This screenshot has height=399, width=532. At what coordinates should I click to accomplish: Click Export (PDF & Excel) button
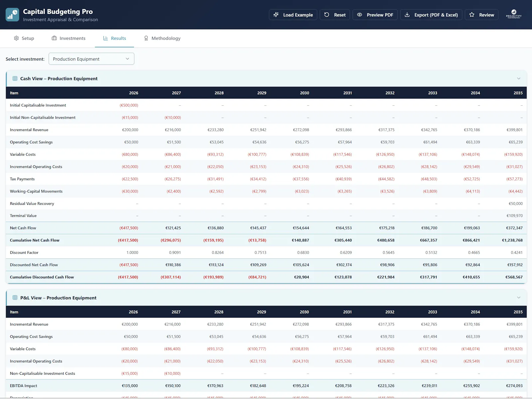click(431, 15)
